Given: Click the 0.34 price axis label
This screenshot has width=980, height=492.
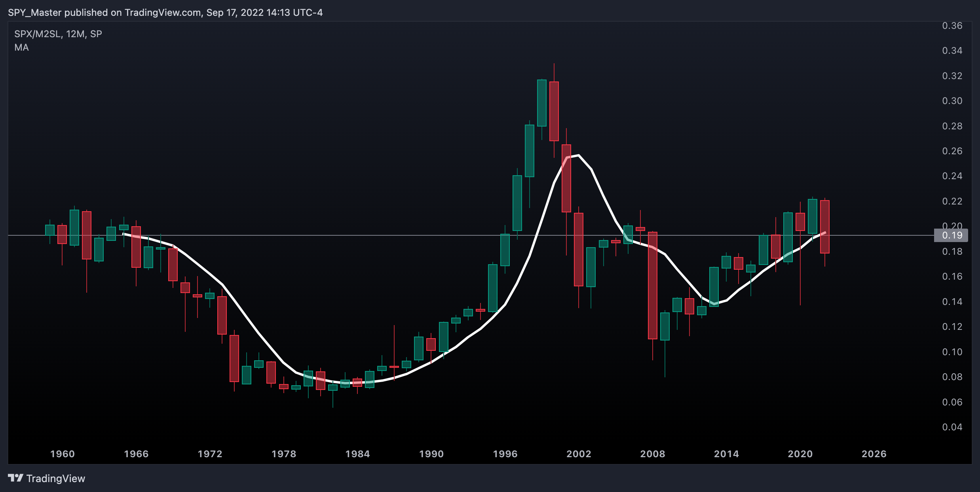Looking at the screenshot, I should click(x=952, y=51).
